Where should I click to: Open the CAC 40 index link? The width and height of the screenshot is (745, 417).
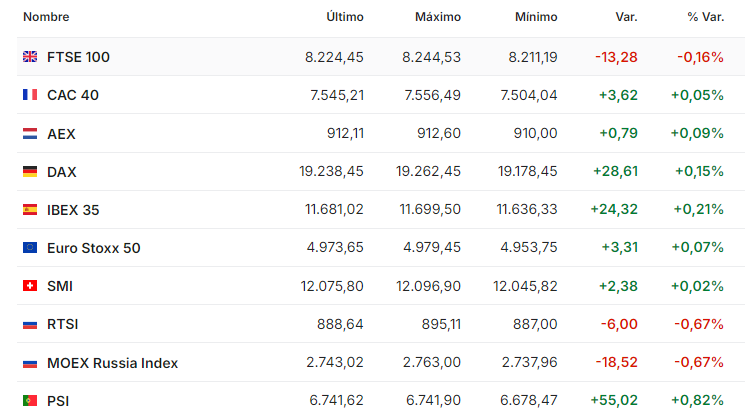pos(73,95)
